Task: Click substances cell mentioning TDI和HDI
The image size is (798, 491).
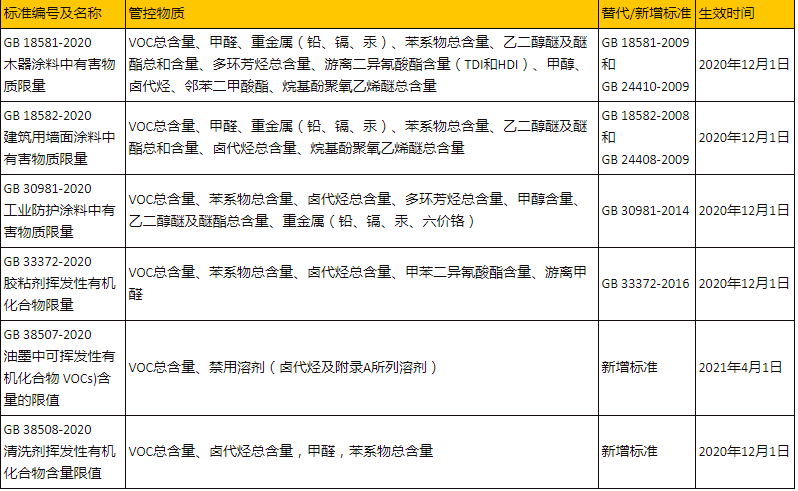Action: pos(362,65)
